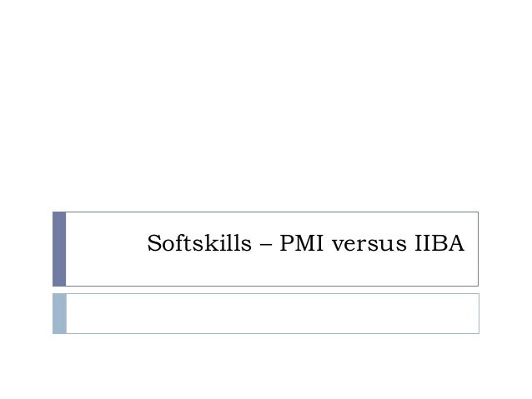Click the gap between title and subtitle boxes
Image resolution: width=532 pixels, height=399 pixels.
[x=267, y=289]
